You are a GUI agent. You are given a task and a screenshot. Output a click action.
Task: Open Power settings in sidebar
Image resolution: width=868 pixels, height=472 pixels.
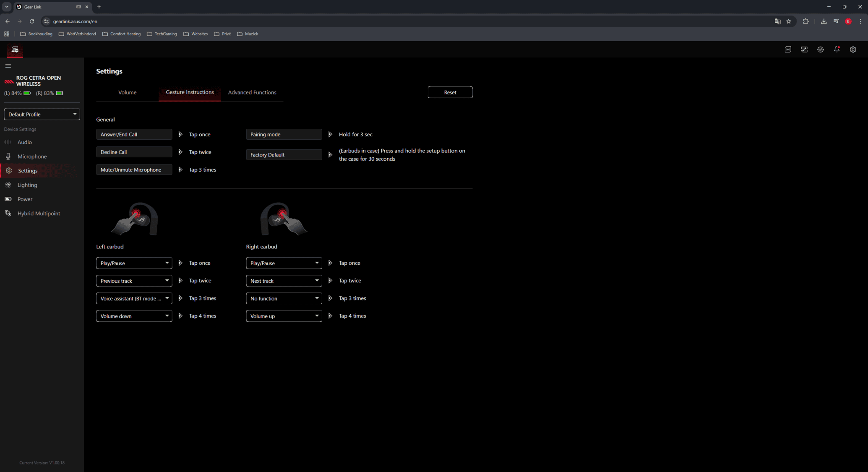pos(25,199)
